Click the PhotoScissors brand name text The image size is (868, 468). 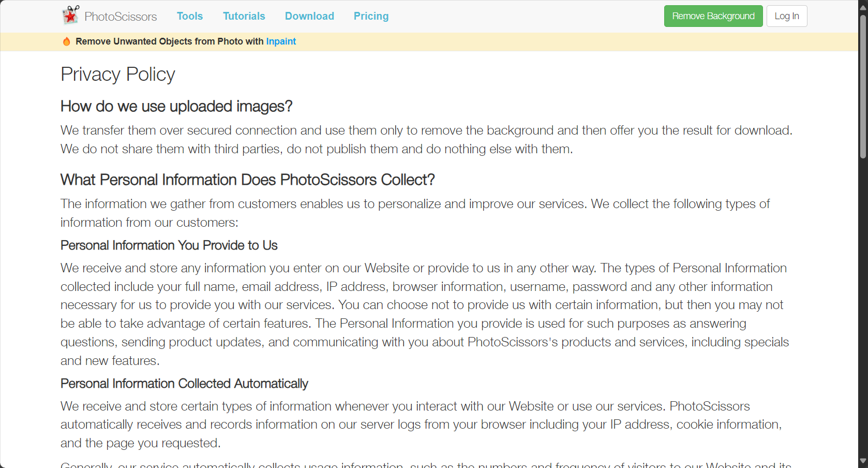click(x=121, y=17)
